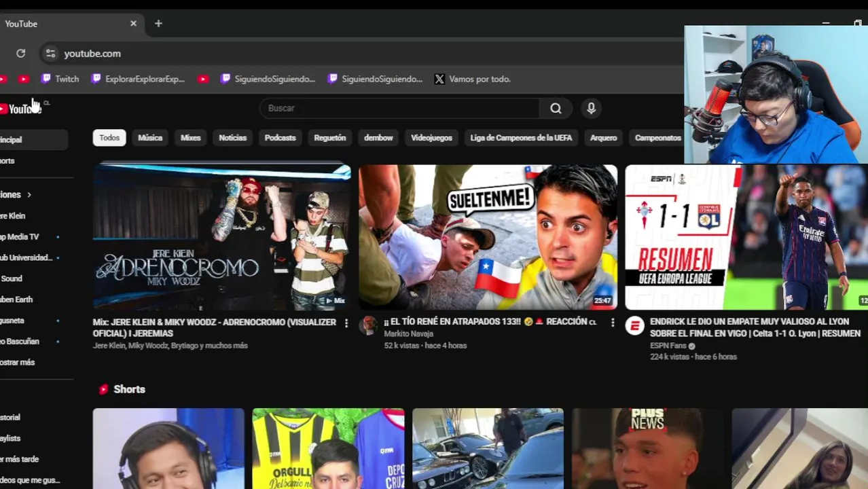This screenshot has width=868, height=489.
Task: Open the Vamos por todo X bookmark
Action: [473, 79]
